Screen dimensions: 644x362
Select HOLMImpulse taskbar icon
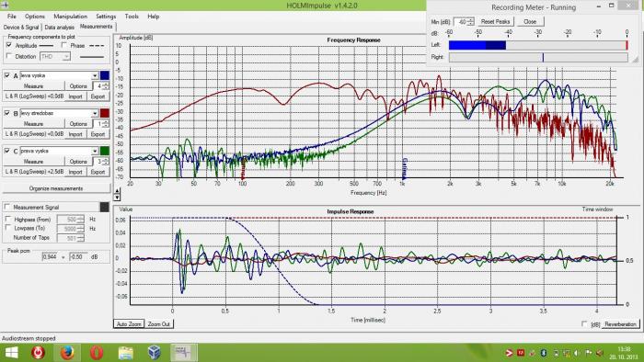(184, 353)
